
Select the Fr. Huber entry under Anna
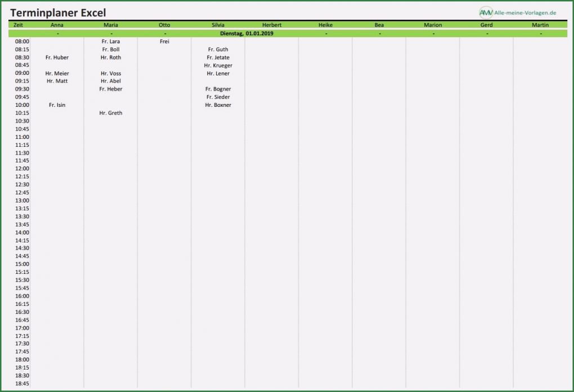pyautogui.click(x=57, y=57)
